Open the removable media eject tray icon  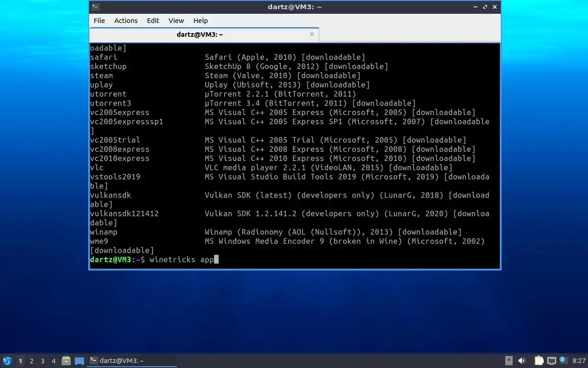(x=509, y=361)
